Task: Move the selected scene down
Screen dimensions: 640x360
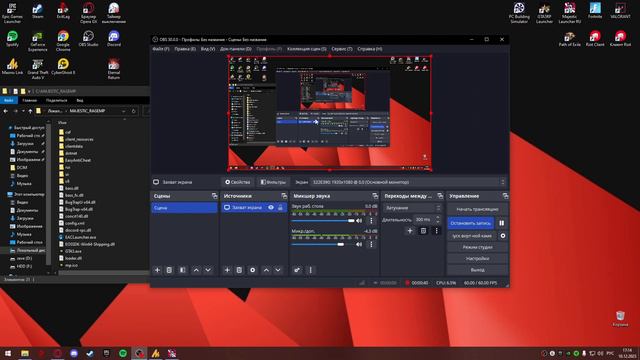Action: click(208, 270)
